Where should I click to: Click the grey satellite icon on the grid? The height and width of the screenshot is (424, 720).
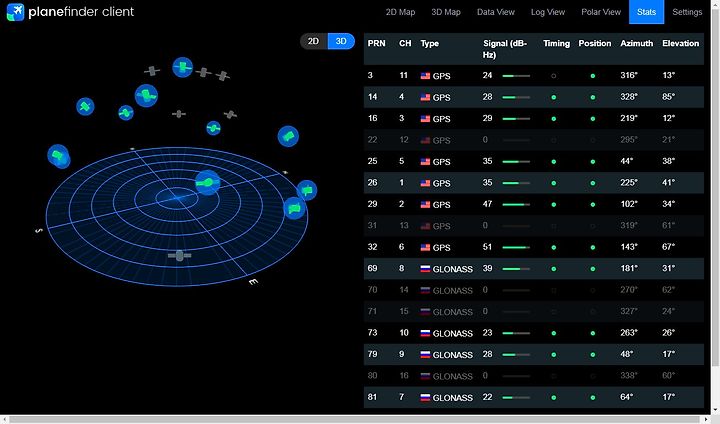point(180,255)
